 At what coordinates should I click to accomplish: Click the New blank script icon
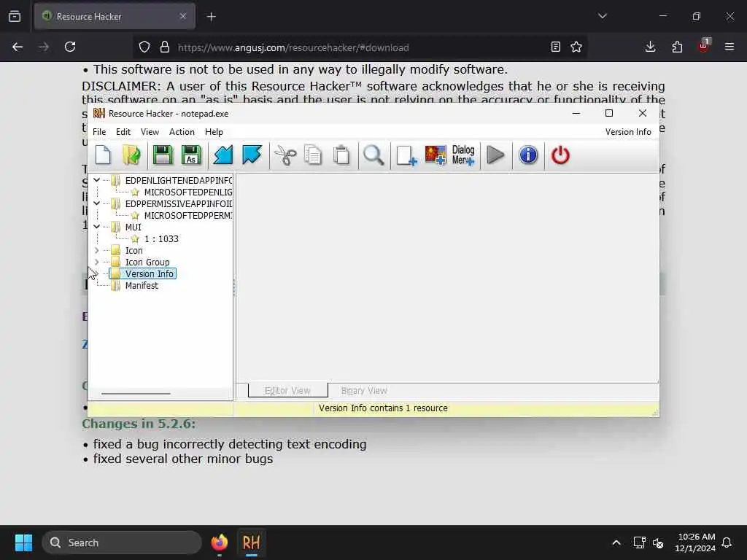click(x=103, y=155)
